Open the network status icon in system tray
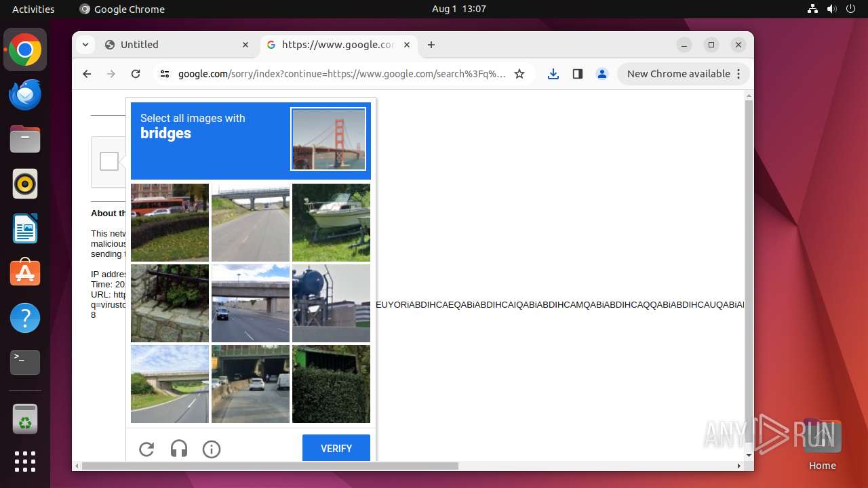868x488 pixels. tap(813, 9)
